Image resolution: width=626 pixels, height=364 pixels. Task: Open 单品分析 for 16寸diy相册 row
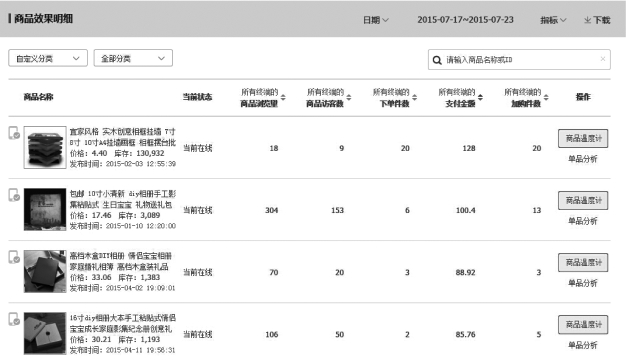[x=583, y=345]
